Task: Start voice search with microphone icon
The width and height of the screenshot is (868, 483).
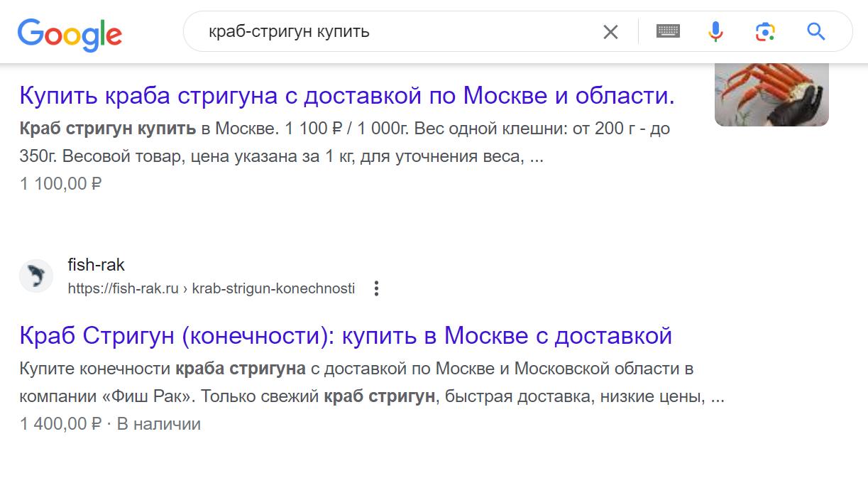Action: click(x=715, y=31)
